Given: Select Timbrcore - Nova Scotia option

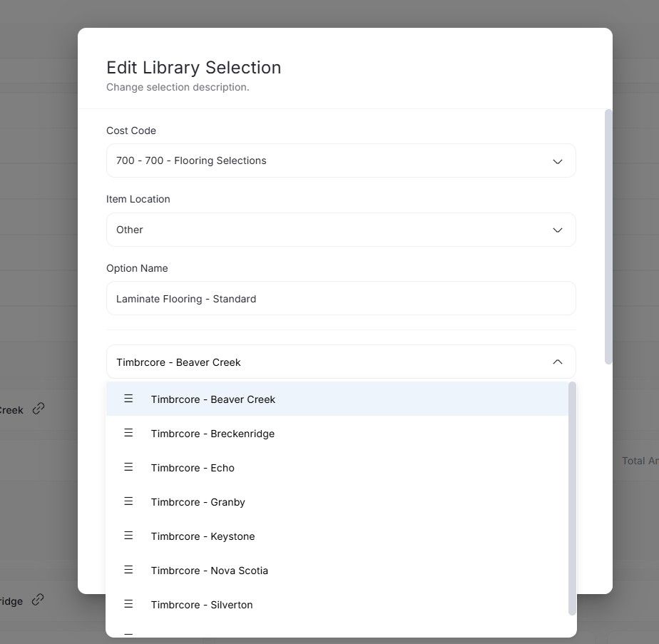Looking at the screenshot, I should click(x=337, y=571).
